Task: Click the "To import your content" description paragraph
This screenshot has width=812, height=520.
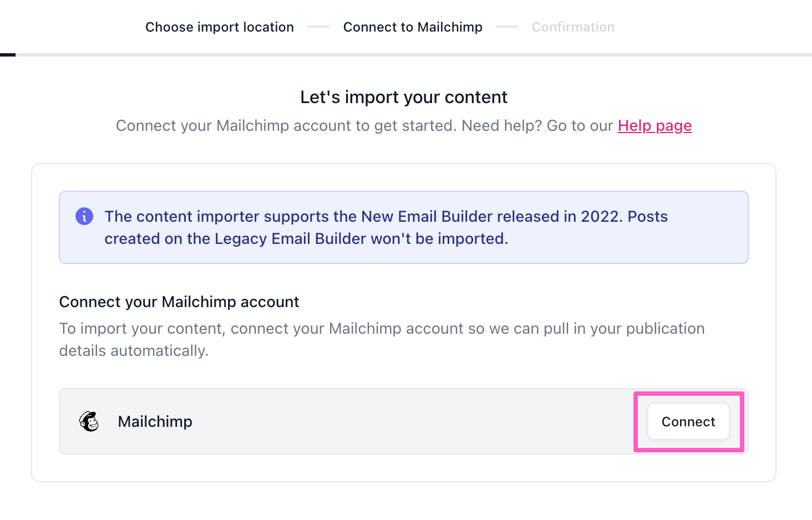Action: [382, 329]
